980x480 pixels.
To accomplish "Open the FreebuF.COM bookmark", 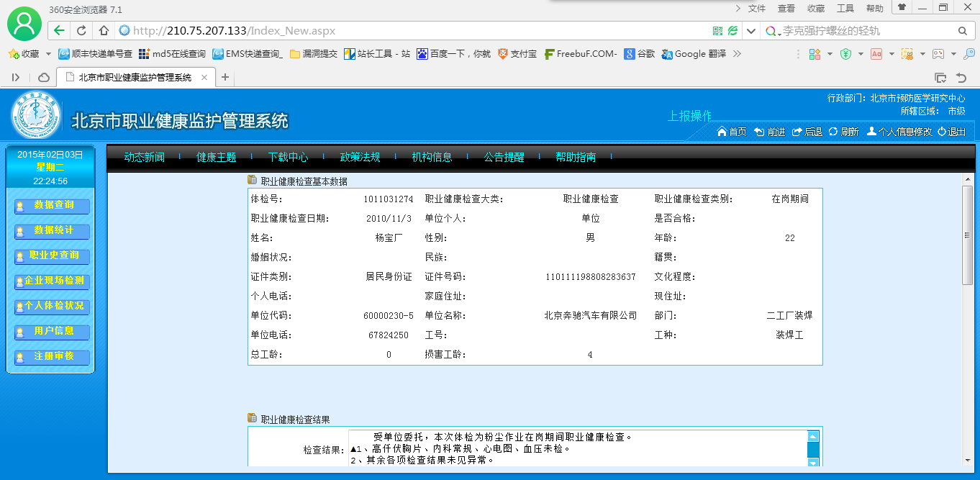I will coord(581,54).
